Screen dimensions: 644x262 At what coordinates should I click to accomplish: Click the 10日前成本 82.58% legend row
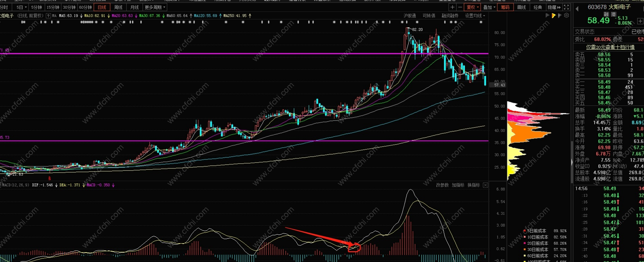coord(545,237)
